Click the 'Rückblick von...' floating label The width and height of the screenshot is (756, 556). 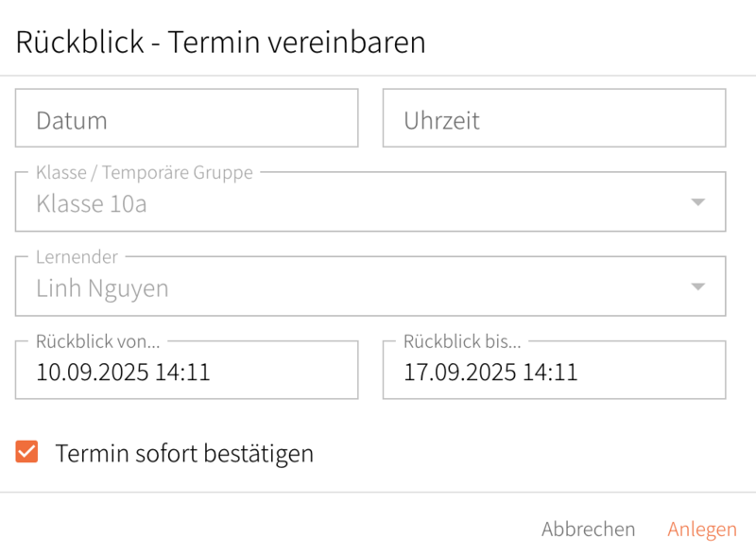[x=97, y=341]
